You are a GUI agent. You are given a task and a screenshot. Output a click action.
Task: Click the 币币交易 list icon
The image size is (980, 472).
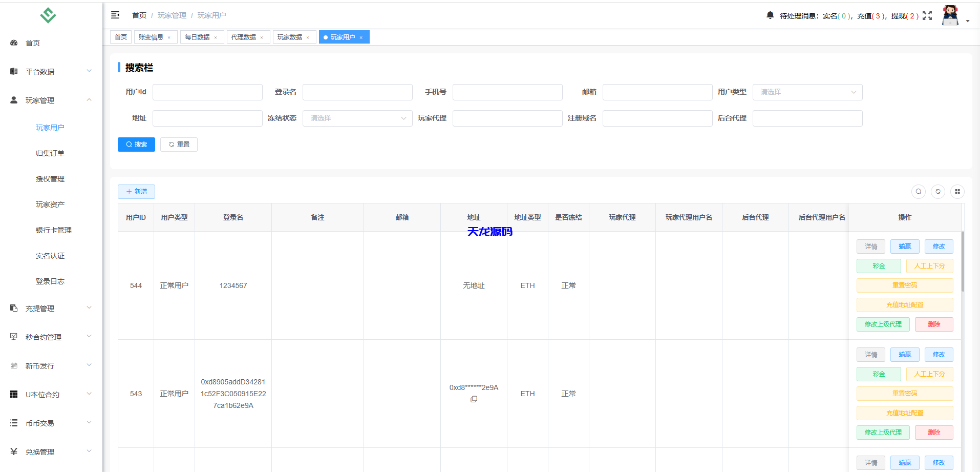pos(13,422)
